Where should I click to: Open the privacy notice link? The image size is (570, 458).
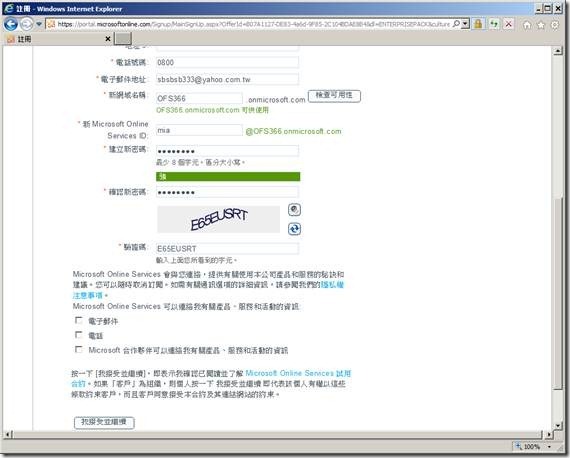tap(332, 285)
